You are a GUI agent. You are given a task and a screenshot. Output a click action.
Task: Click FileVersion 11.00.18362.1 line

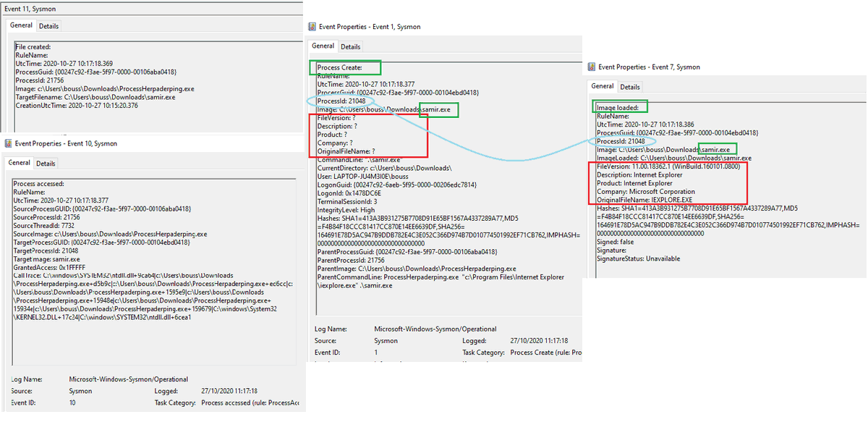pos(669,166)
